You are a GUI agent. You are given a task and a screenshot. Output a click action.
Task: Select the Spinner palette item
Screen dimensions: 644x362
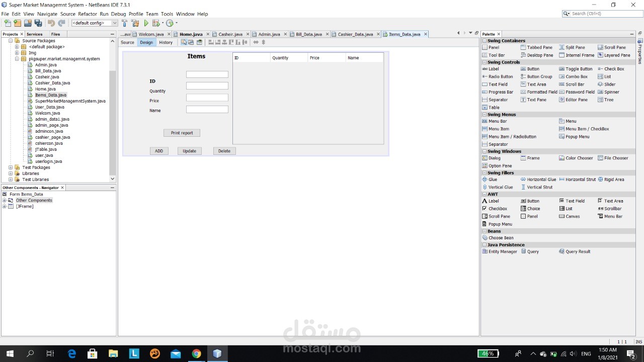pos(609,92)
